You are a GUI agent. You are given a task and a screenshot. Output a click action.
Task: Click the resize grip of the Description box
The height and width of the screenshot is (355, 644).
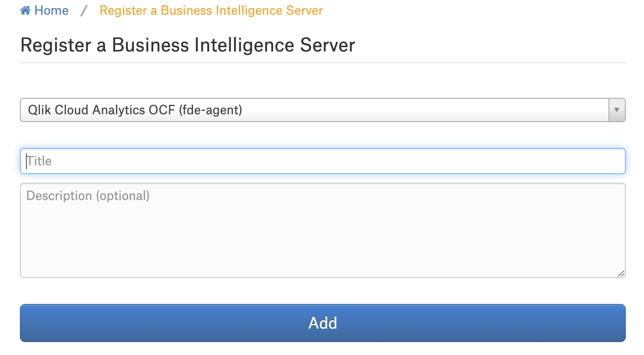point(621,273)
